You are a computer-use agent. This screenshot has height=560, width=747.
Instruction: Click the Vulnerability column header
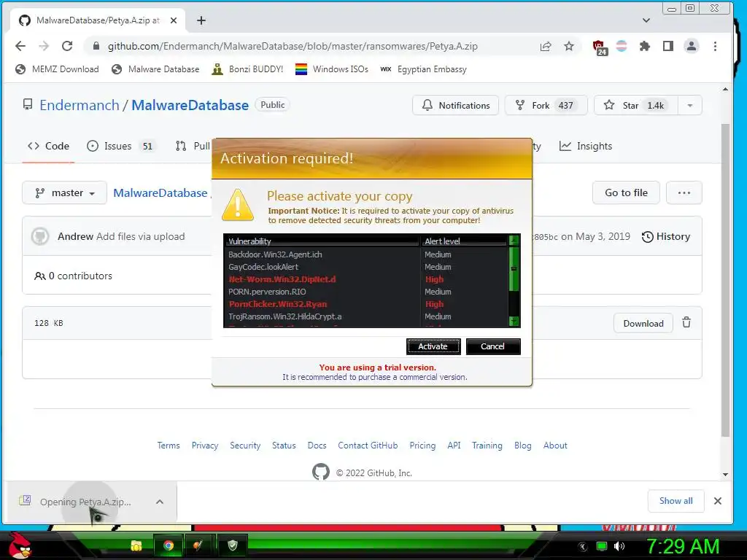[x=322, y=241]
